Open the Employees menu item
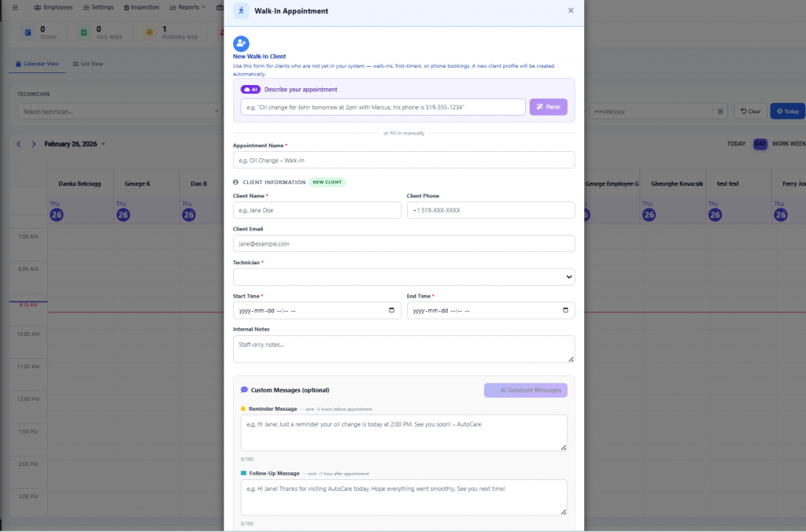The height and width of the screenshot is (532, 806). [53, 7]
